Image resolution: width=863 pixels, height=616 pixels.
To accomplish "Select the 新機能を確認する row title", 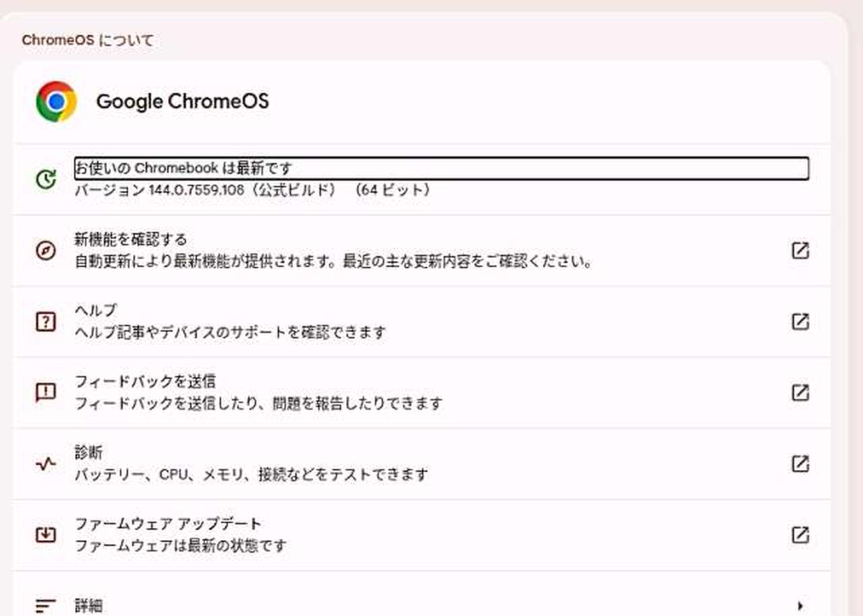I will tap(131, 239).
